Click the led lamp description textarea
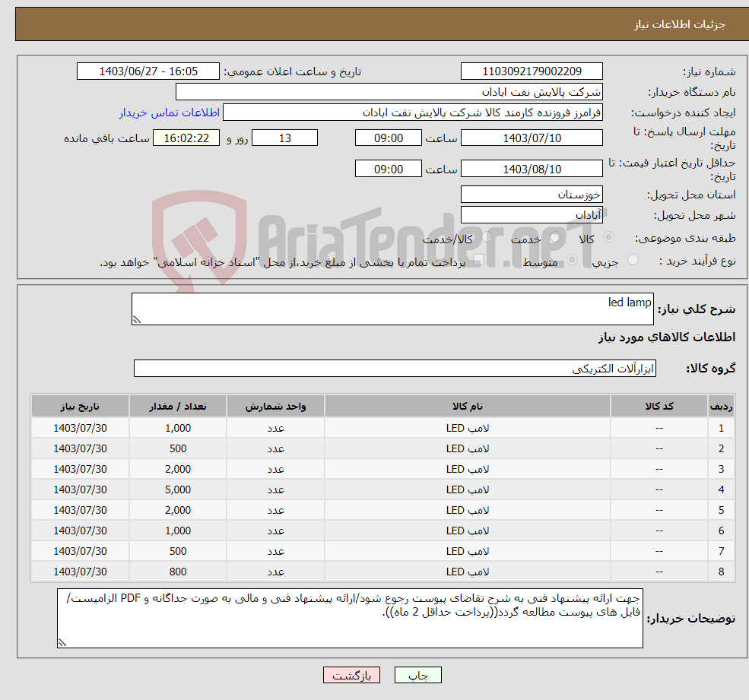Viewport: 749px width, 700px height. pyautogui.click(x=392, y=309)
